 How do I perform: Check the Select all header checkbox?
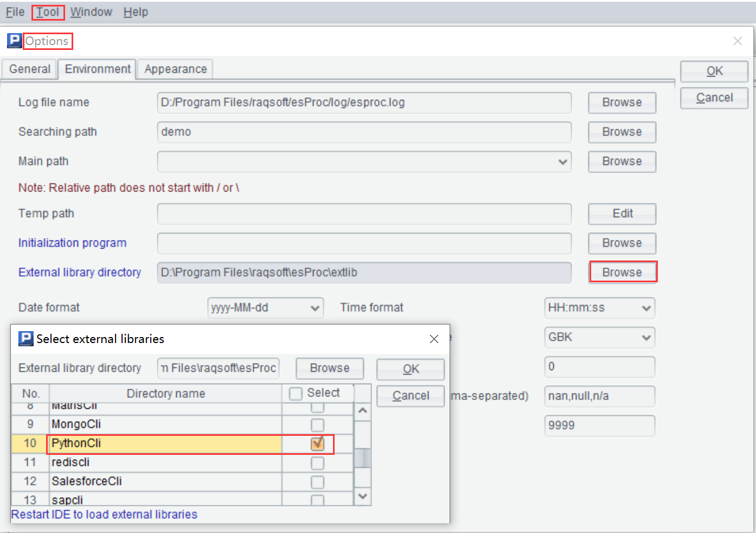click(296, 394)
